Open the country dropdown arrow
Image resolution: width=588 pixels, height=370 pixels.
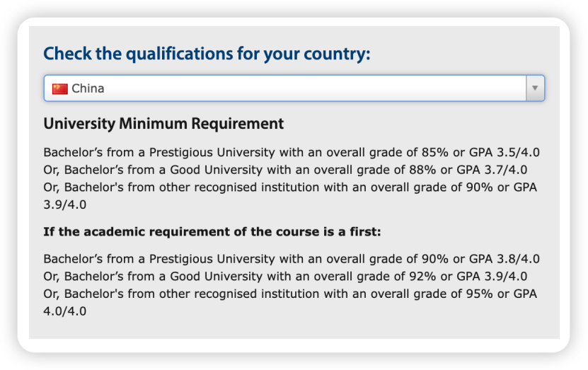[535, 88]
